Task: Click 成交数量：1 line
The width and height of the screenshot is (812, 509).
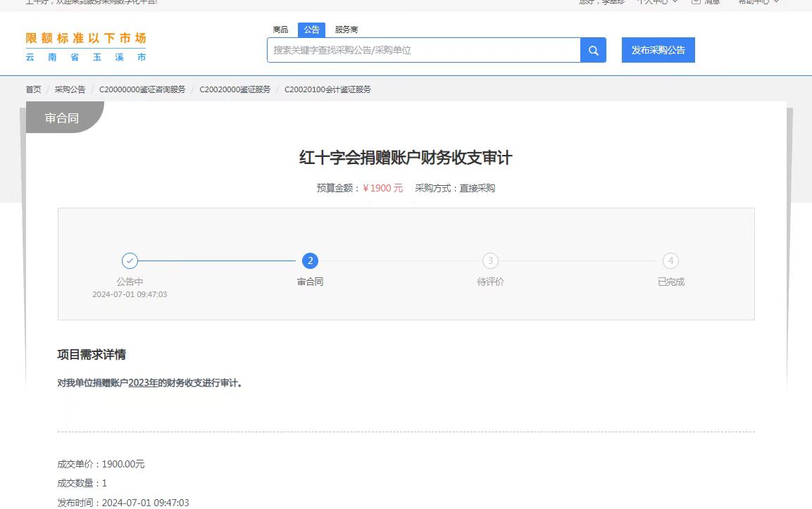Action: coord(82,484)
